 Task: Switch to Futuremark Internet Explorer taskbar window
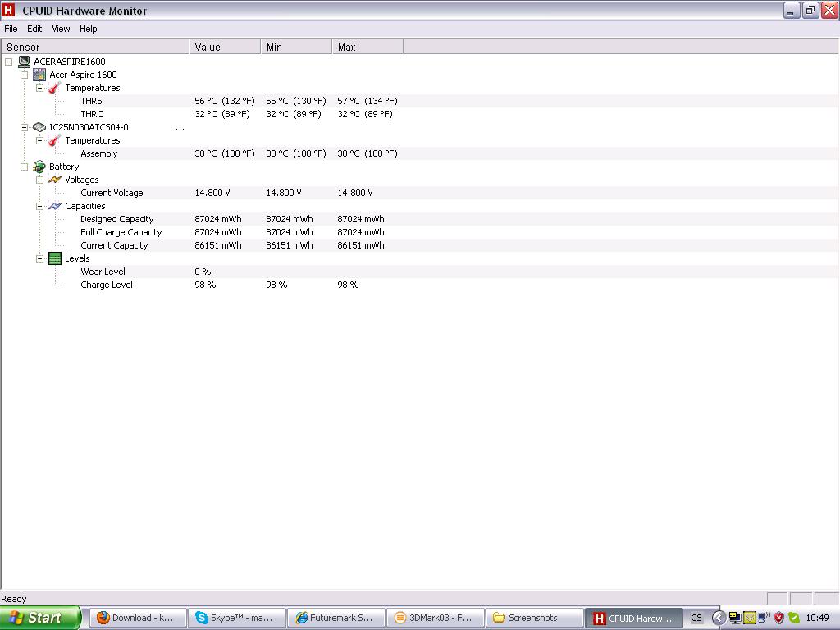tap(336, 619)
